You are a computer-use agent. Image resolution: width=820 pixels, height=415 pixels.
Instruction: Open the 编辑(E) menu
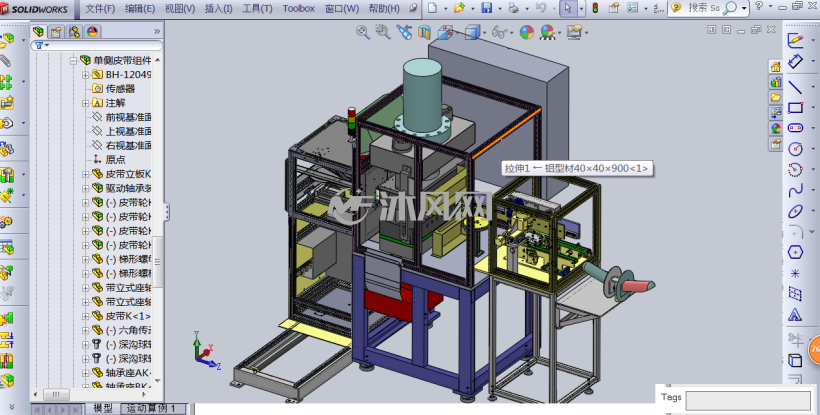[x=140, y=8]
